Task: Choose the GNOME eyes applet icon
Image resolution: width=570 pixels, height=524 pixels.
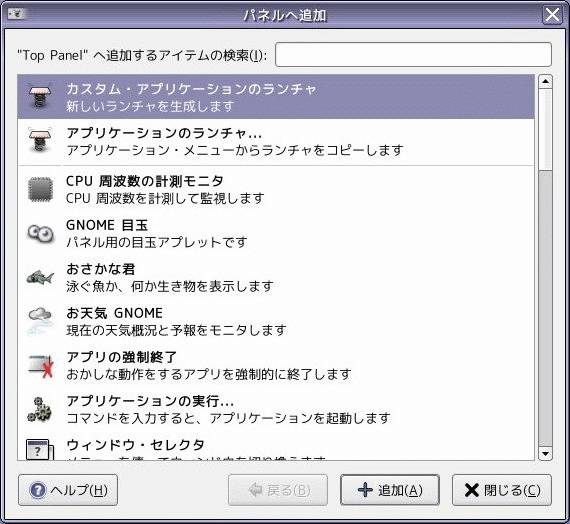Action: [41, 233]
